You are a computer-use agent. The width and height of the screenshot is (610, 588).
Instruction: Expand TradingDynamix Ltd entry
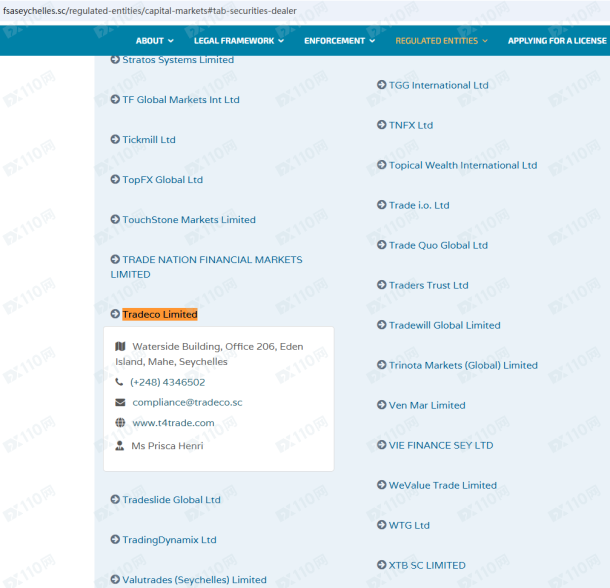click(169, 540)
